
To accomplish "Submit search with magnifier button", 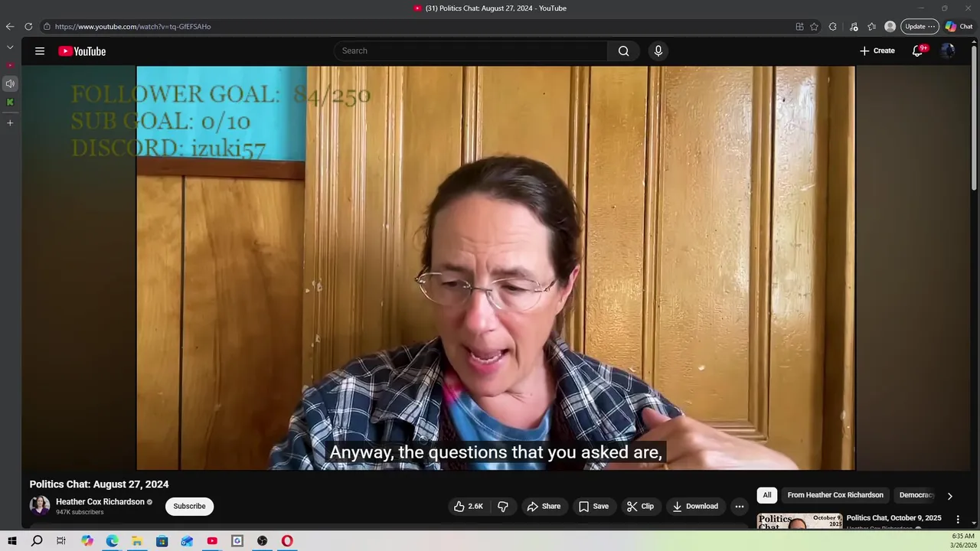I will point(623,51).
